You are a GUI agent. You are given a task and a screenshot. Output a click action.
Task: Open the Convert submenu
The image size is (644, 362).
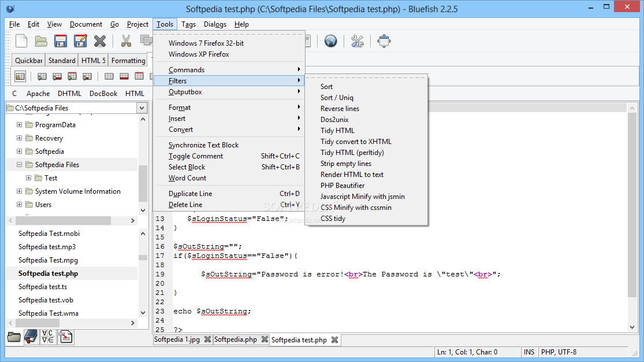229,130
